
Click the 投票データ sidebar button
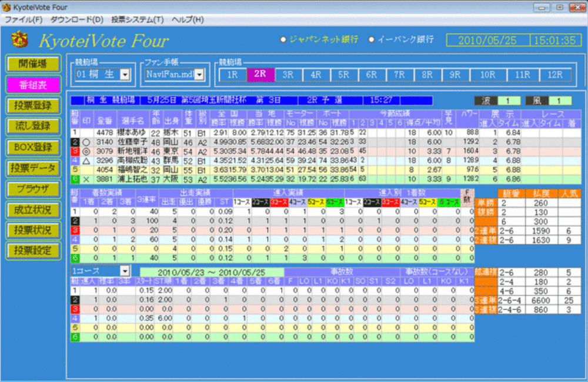(x=33, y=168)
